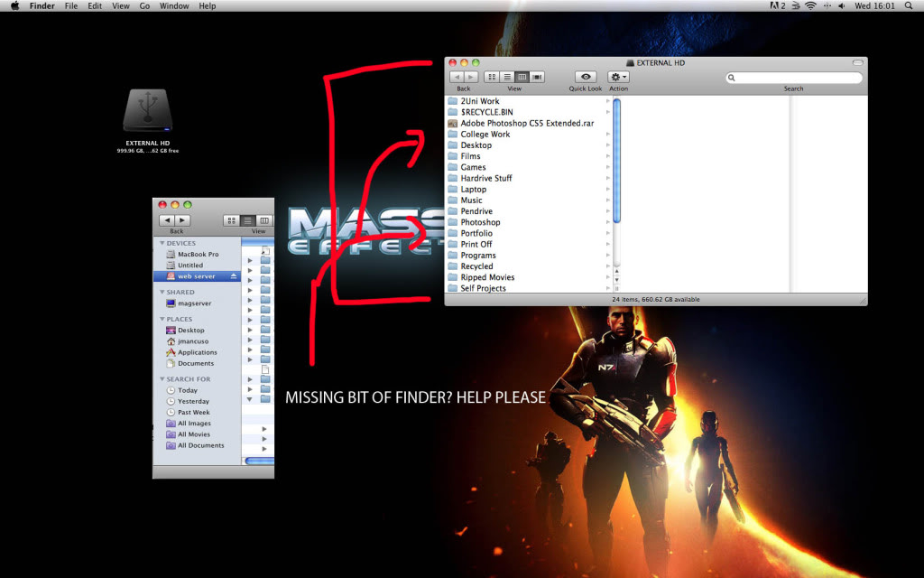Screen dimensions: 924x578
Task: Open Applications in the sidebar
Action: pyautogui.click(x=197, y=353)
